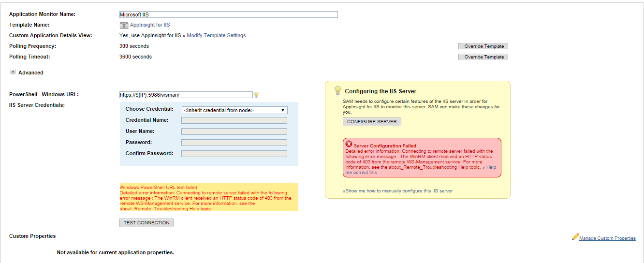Click the Password field
644x263 pixels.
[234, 143]
